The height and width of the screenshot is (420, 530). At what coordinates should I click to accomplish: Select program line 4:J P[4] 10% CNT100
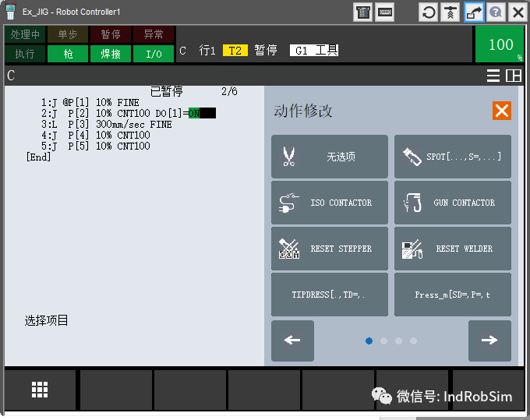tap(96, 135)
